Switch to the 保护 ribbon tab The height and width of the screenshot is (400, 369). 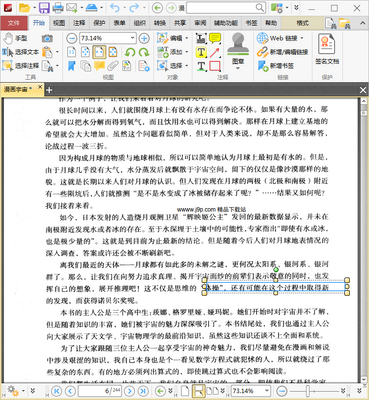99,23
